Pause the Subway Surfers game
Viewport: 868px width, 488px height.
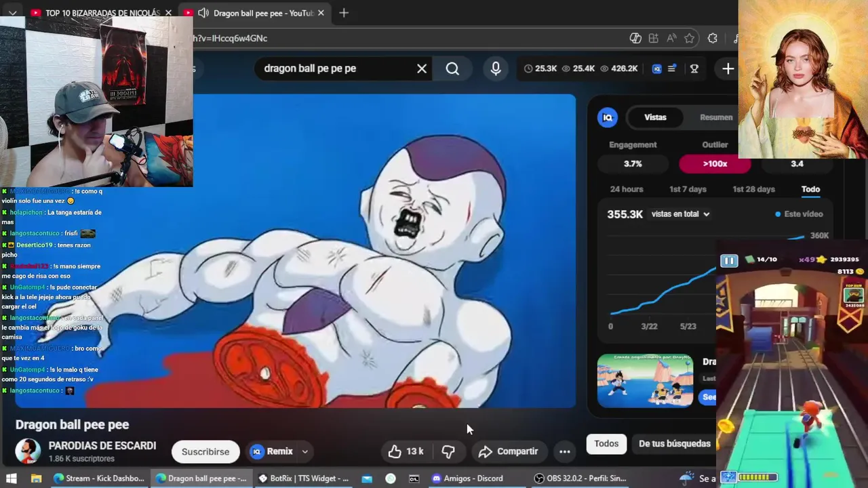click(x=729, y=261)
